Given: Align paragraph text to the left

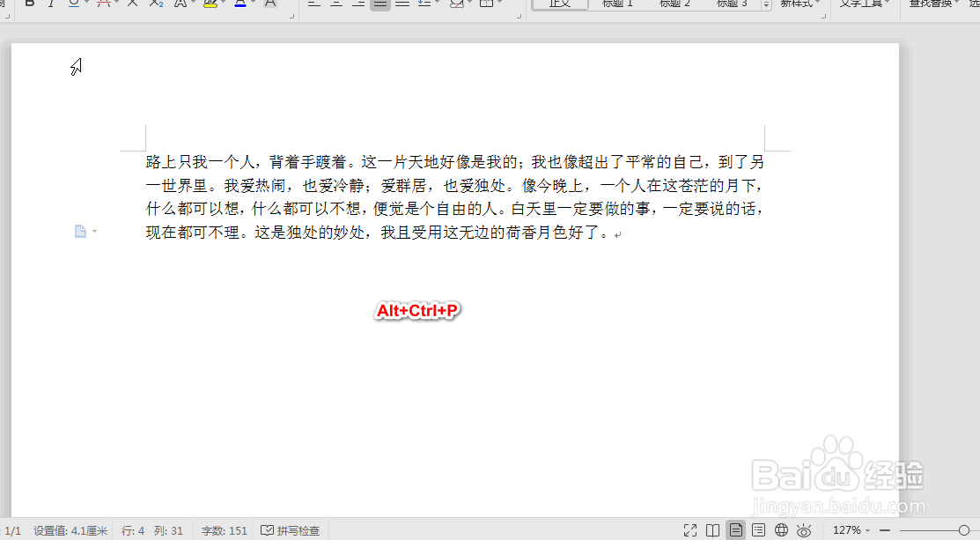Looking at the screenshot, I should pyautogui.click(x=313, y=4).
